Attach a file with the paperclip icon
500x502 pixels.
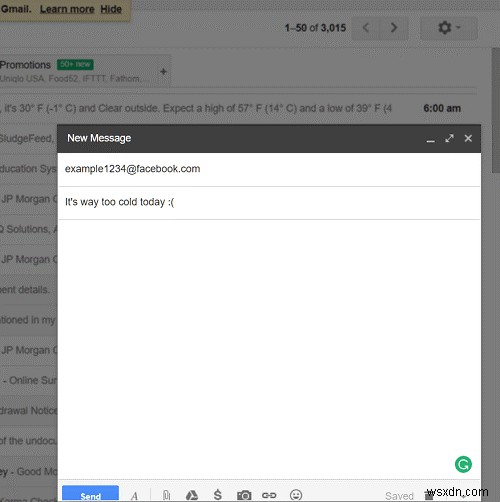coord(167,495)
